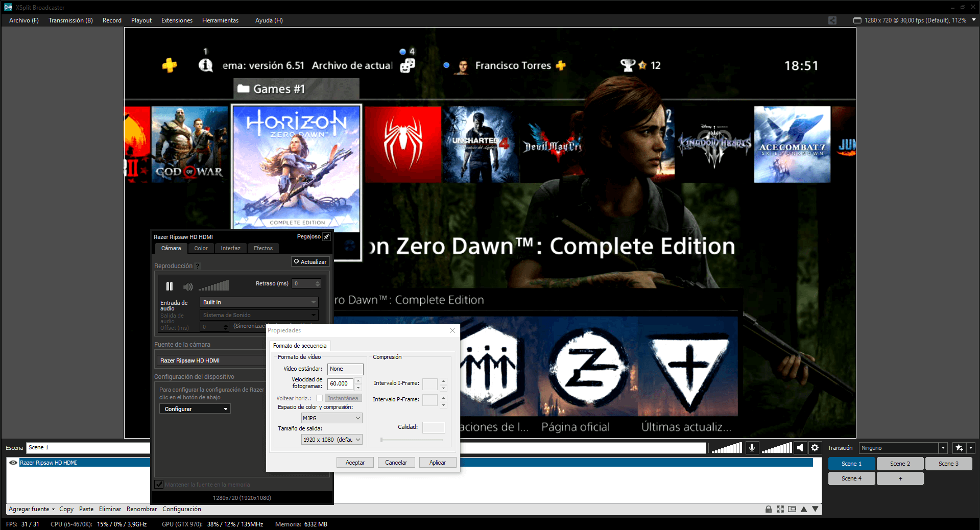This screenshot has height=530, width=980.
Task: Lock the source with the padlock icon
Action: (x=769, y=509)
